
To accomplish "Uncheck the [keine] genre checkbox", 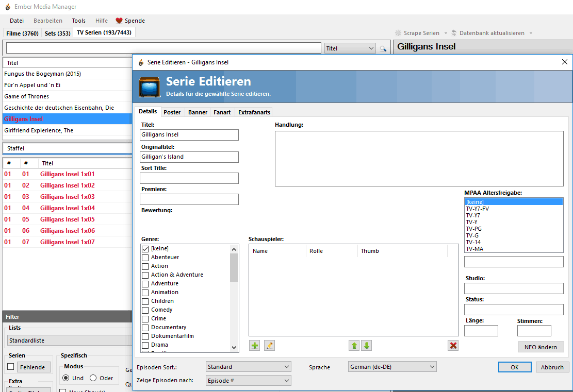I will pyautogui.click(x=145, y=249).
